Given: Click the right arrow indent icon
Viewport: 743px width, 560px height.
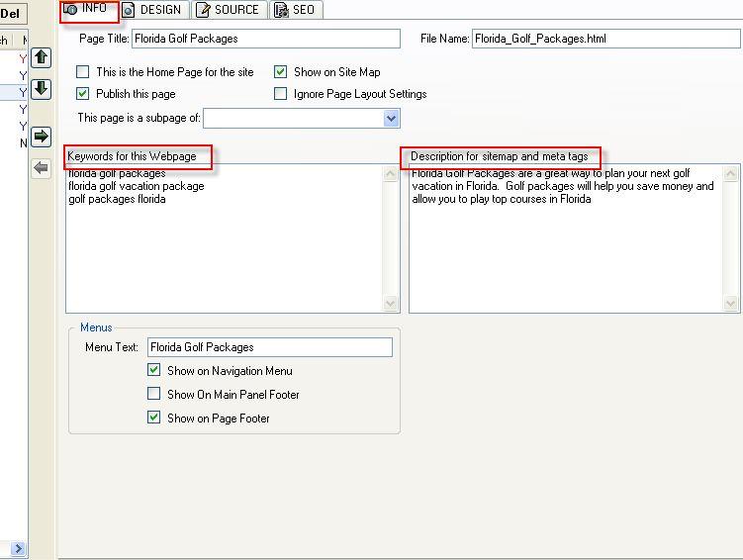Looking at the screenshot, I should [x=41, y=137].
